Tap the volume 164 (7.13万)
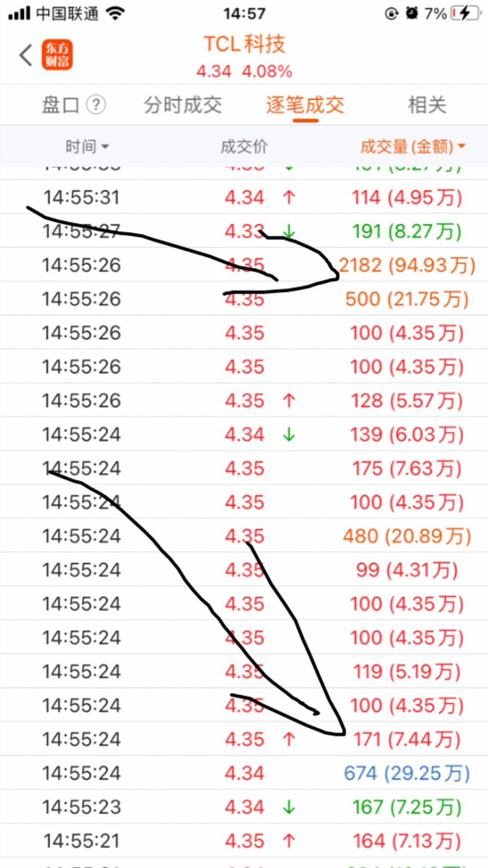The image size is (488, 868). (x=407, y=840)
